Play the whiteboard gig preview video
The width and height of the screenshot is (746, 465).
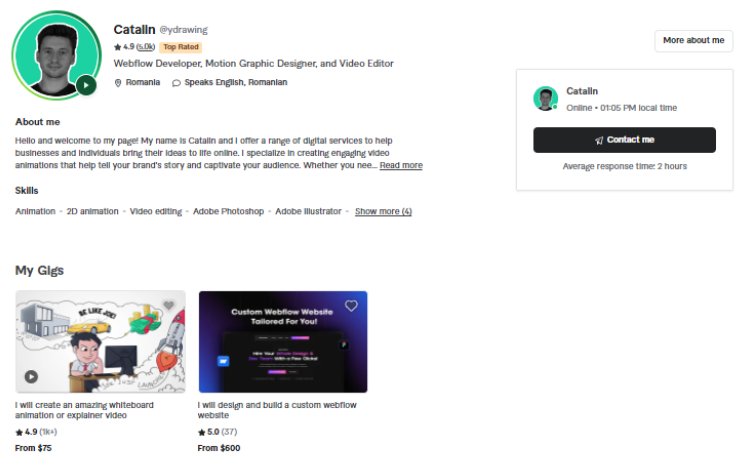(31, 377)
